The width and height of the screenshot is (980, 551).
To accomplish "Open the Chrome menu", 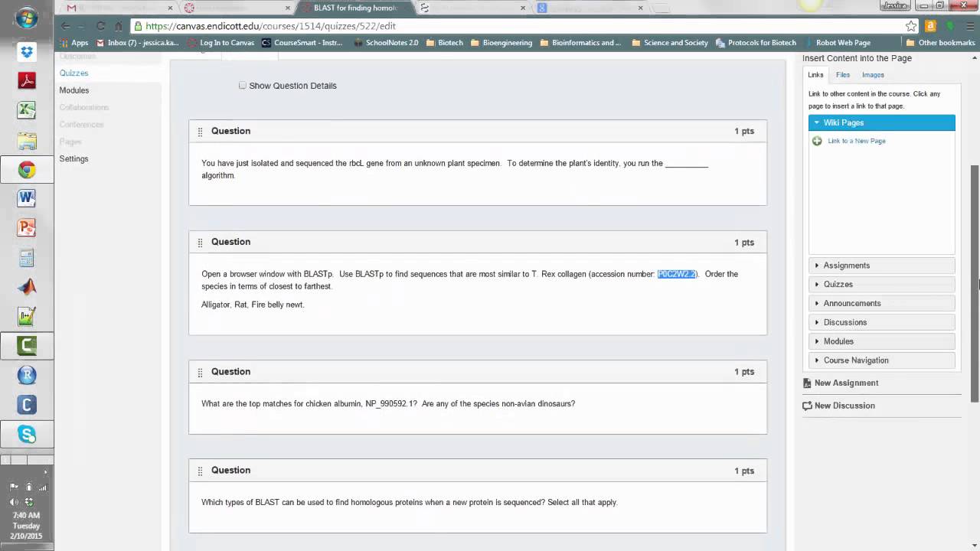I will coord(969,26).
